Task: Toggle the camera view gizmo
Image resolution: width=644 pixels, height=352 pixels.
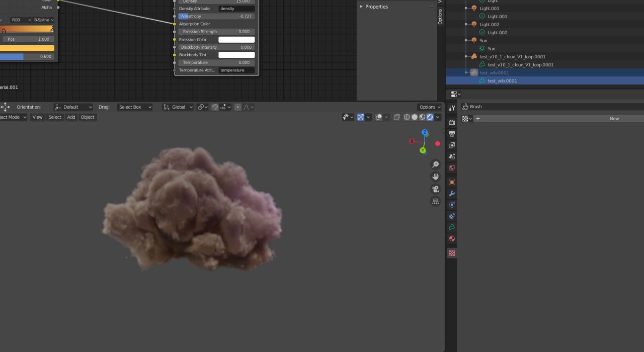Action: tap(436, 189)
